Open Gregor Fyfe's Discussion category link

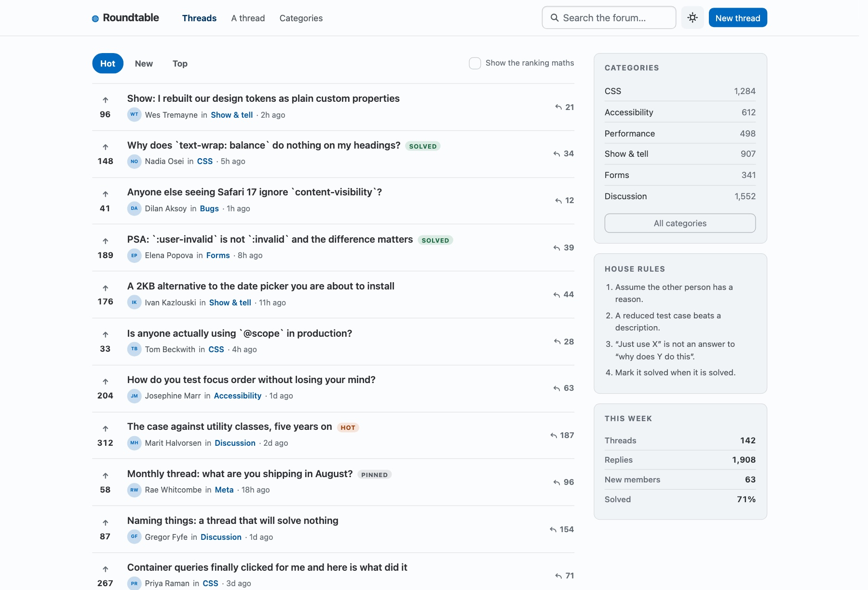click(x=221, y=537)
